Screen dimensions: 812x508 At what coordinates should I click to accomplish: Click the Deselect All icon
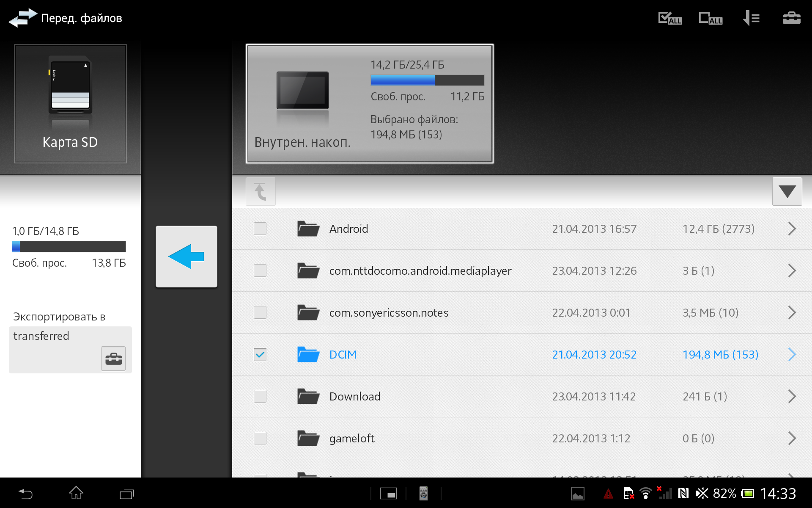tap(710, 19)
